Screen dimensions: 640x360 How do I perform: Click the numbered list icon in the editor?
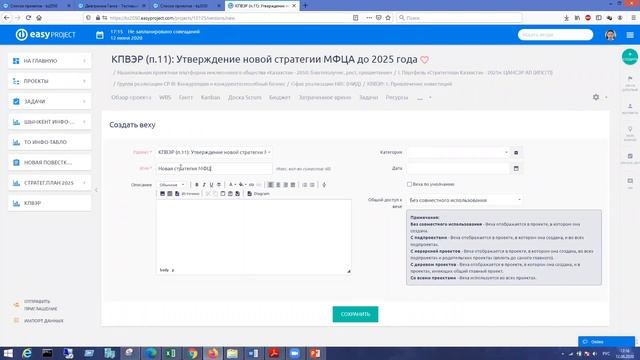coord(305,185)
